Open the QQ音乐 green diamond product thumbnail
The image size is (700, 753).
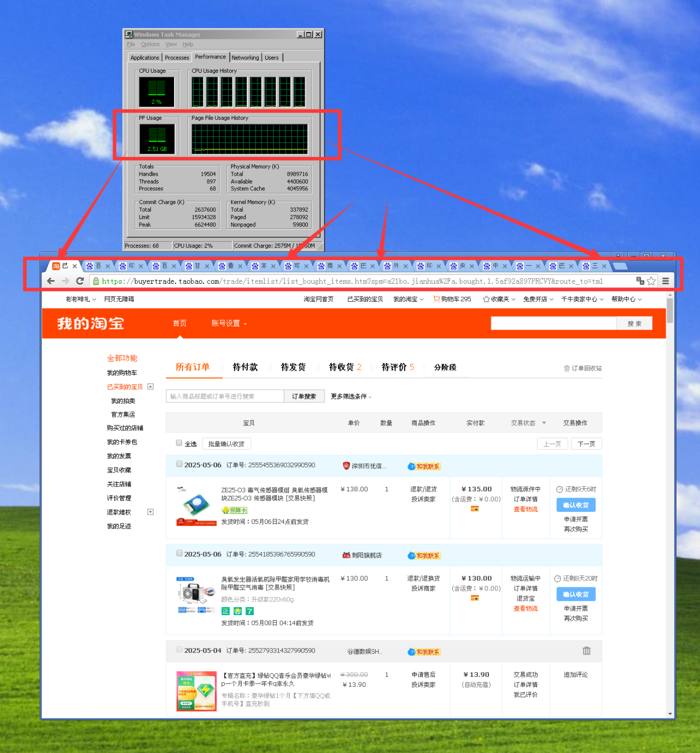click(x=196, y=691)
